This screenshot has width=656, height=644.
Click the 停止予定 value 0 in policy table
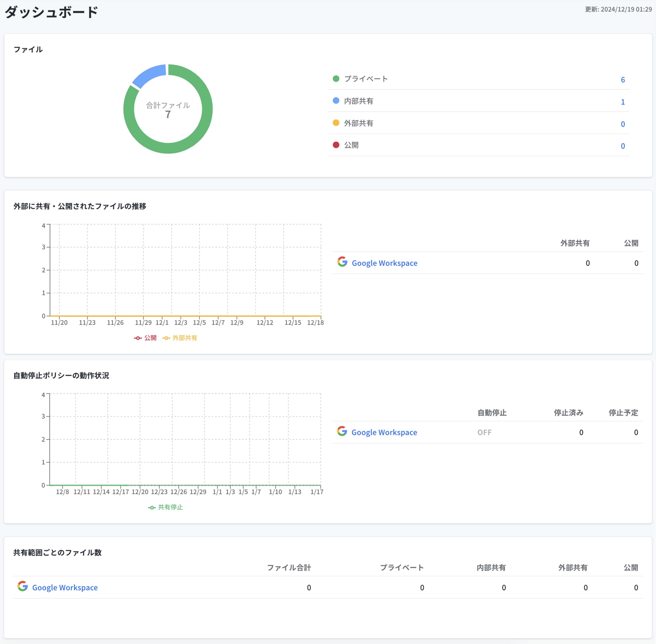pos(636,432)
